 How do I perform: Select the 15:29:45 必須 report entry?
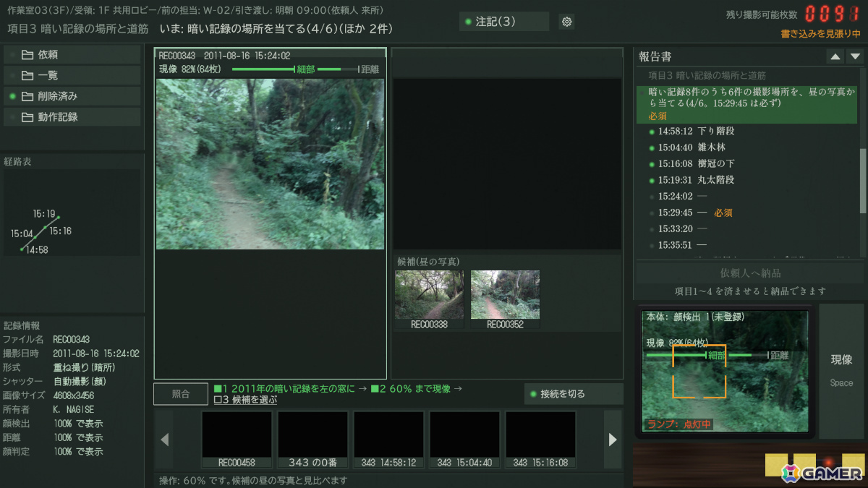point(750,213)
